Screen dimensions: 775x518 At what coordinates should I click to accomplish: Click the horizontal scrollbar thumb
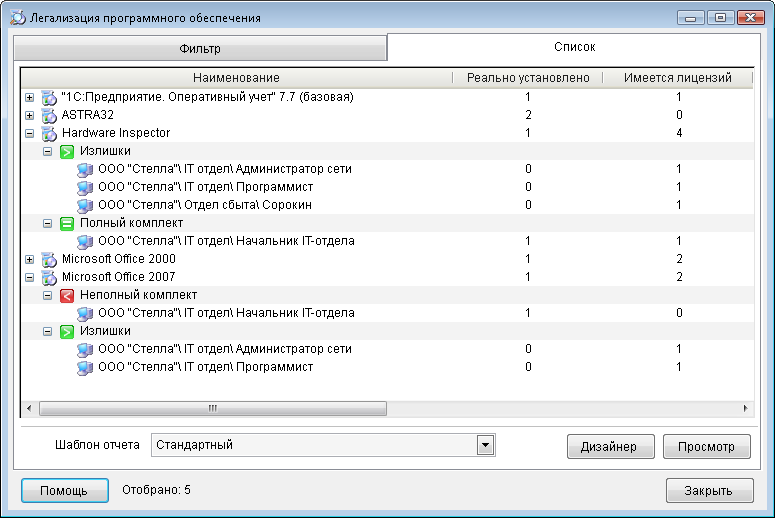pos(213,408)
